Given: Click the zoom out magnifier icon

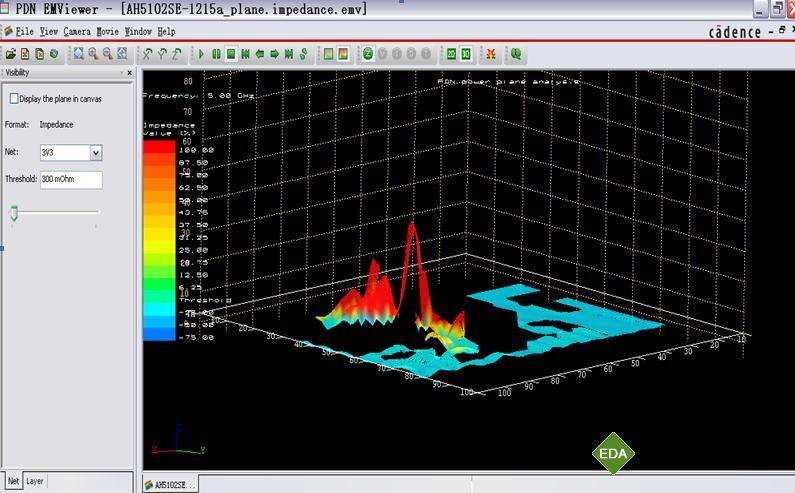Looking at the screenshot, I should 107,53.
